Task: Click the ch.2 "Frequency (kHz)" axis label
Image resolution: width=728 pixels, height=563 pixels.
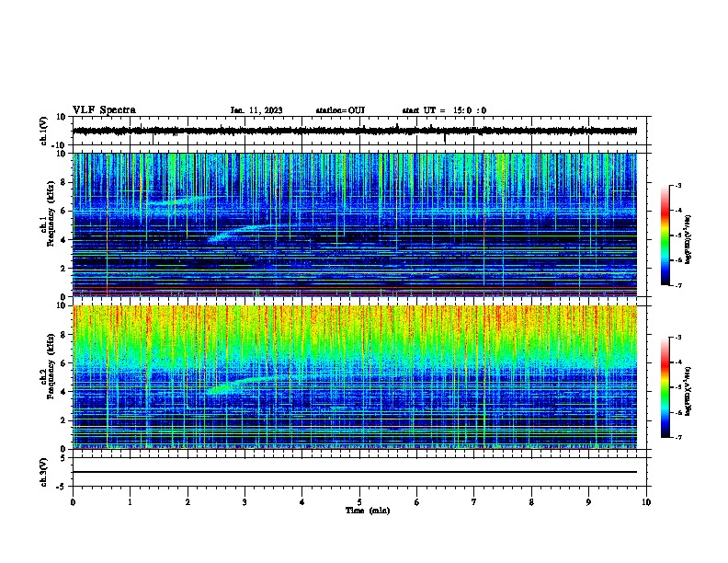Action: (x=51, y=365)
